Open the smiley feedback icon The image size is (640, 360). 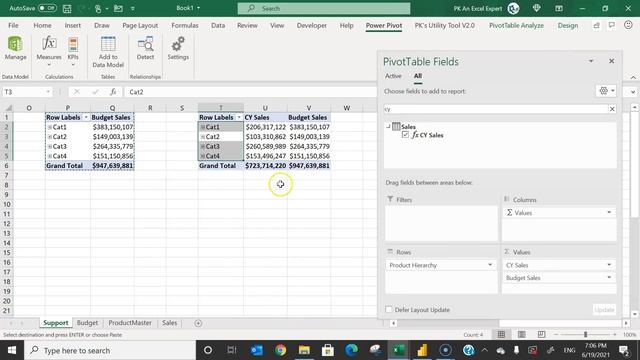[628, 25]
